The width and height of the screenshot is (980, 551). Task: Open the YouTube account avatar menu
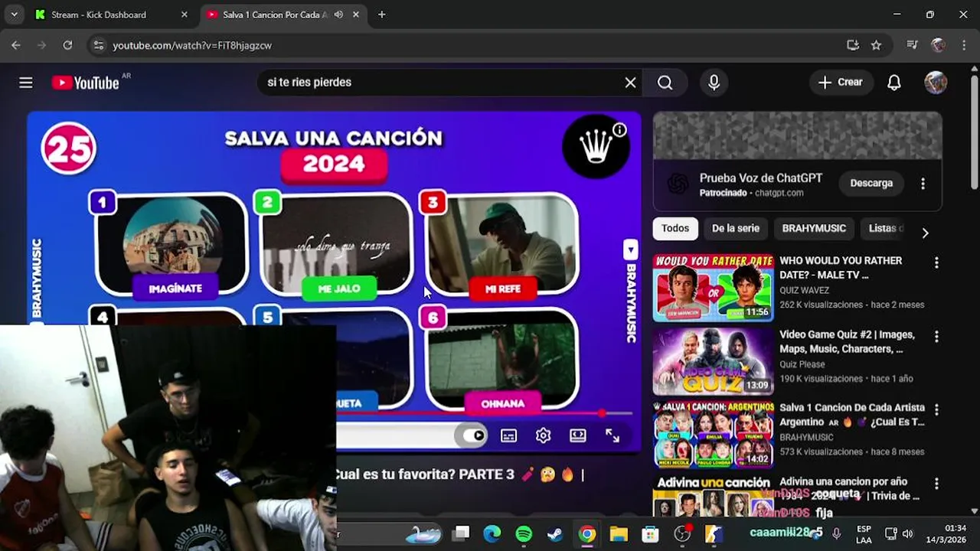[936, 83]
